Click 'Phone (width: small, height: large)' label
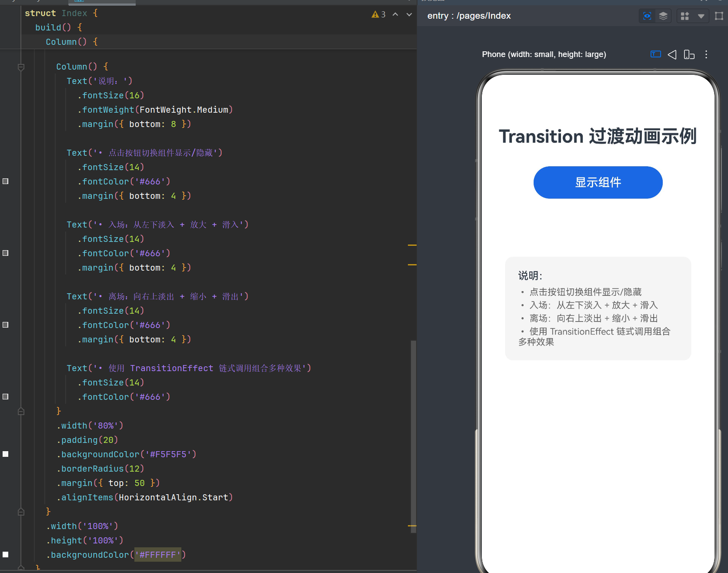The width and height of the screenshot is (728, 573). point(544,54)
